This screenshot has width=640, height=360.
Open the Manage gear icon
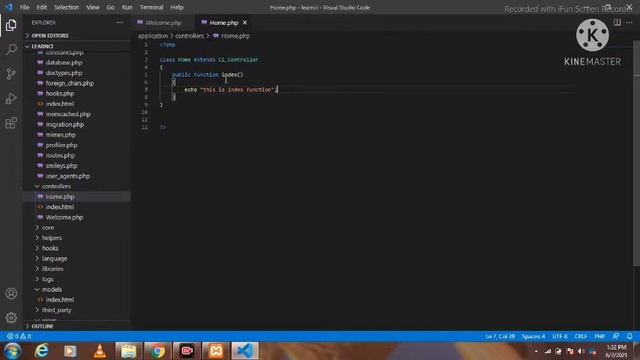pyautogui.click(x=11, y=318)
